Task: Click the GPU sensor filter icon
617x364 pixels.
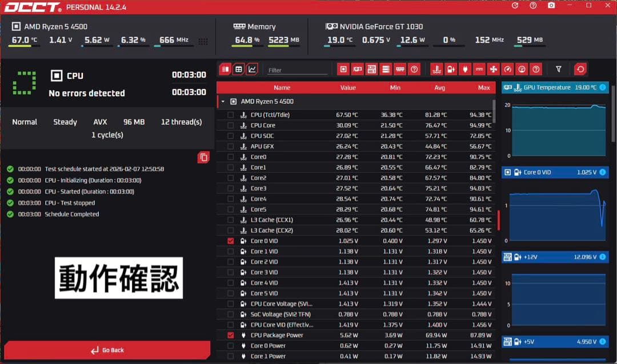Action: [x=358, y=70]
